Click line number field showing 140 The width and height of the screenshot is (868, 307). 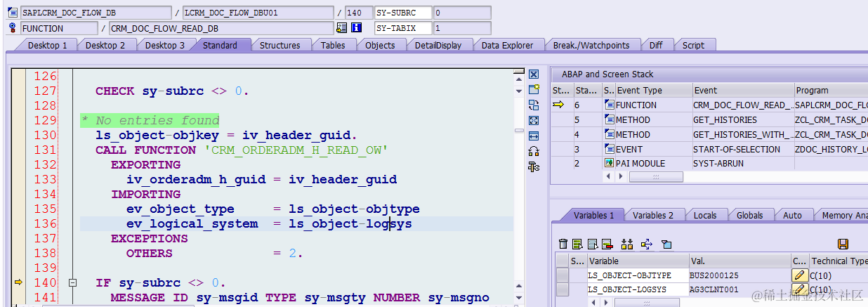pyautogui.click(x=359, y=13)
